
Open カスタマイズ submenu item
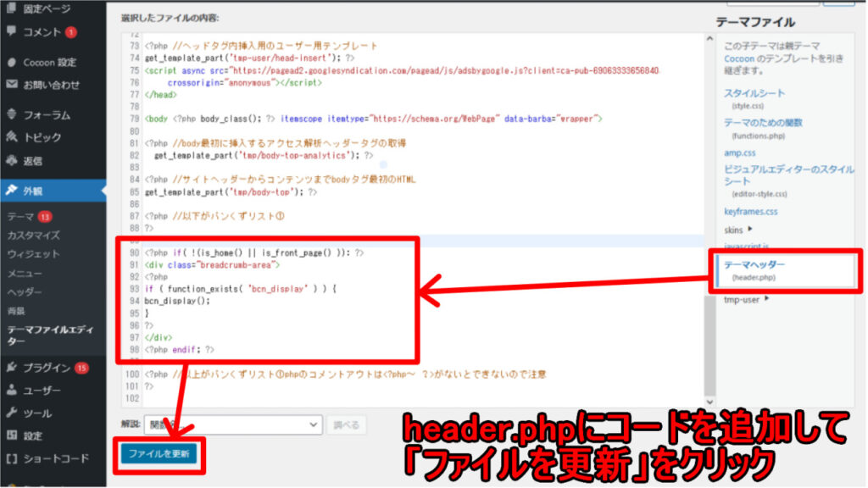click(x=33, y=236)
